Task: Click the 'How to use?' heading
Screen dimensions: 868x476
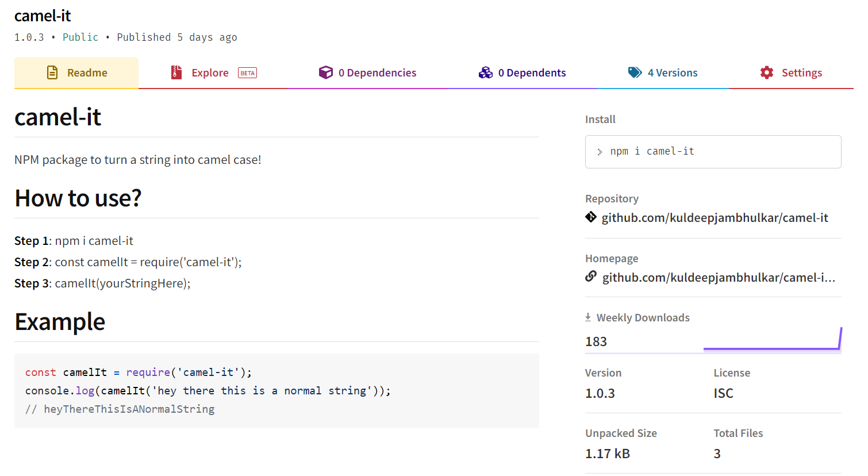Action: (78, 198)
